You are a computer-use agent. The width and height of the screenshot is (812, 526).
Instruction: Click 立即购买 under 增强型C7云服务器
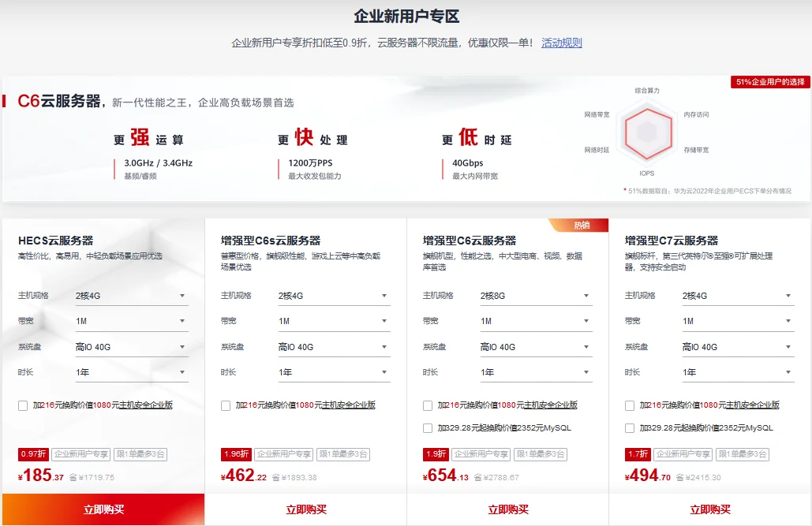tap(710, 509)
